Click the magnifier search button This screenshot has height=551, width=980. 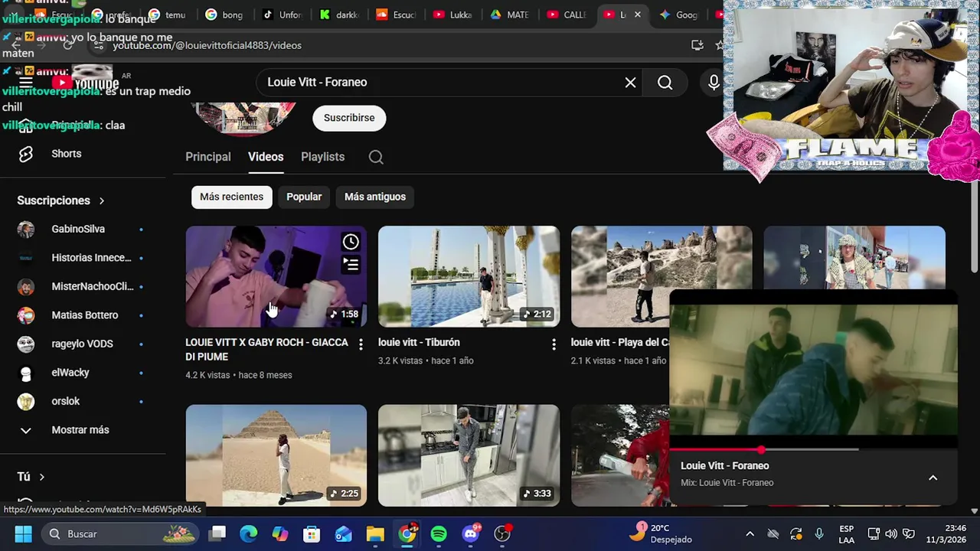click(665, 82)
